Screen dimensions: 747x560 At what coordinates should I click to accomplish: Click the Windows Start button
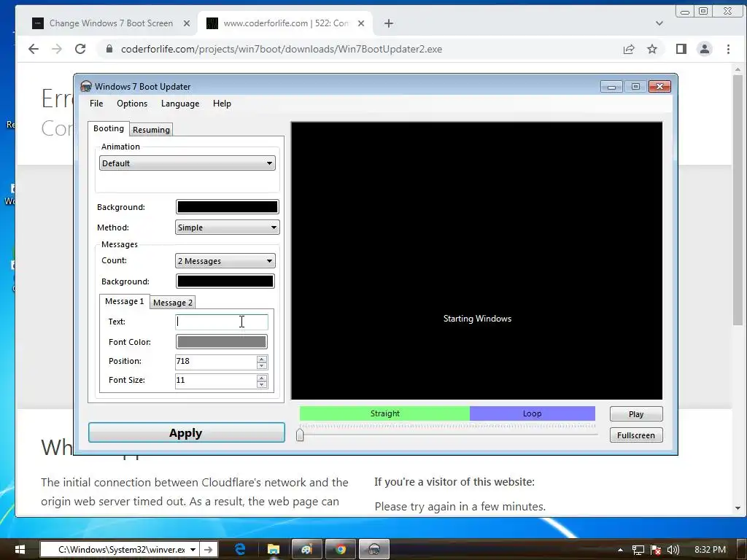point(19,550)
